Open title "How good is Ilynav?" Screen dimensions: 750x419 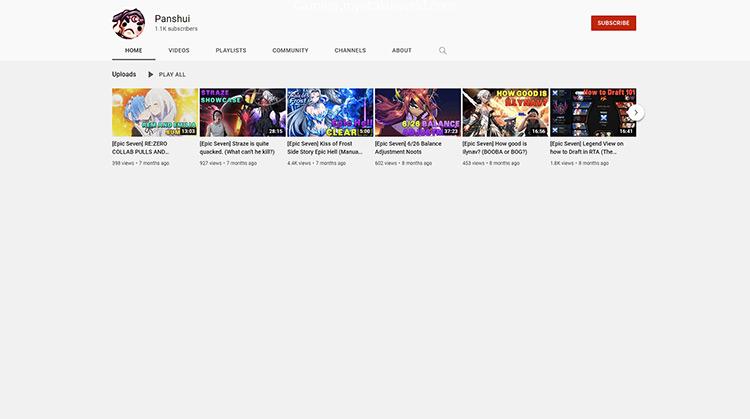tap(495, 148)
